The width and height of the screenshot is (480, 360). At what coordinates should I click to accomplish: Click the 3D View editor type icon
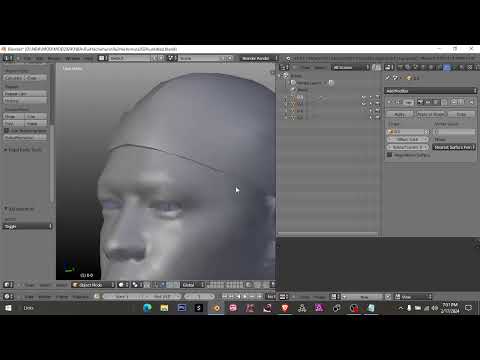point(8,285)
